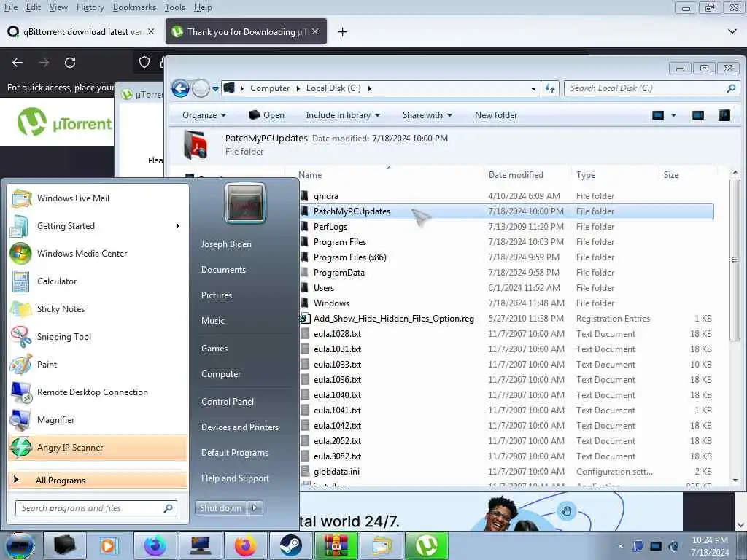This screenshot has height=560, width=747.
Task: Select the globdata.ini file
Action: pyautogui.click(x=336, y=472)
